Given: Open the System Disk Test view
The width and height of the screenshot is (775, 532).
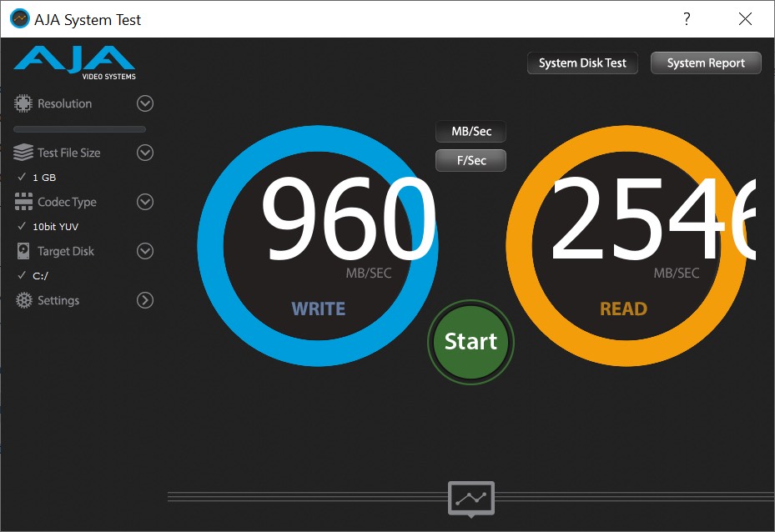Looking at the screenshot, I should pos(582,63).
